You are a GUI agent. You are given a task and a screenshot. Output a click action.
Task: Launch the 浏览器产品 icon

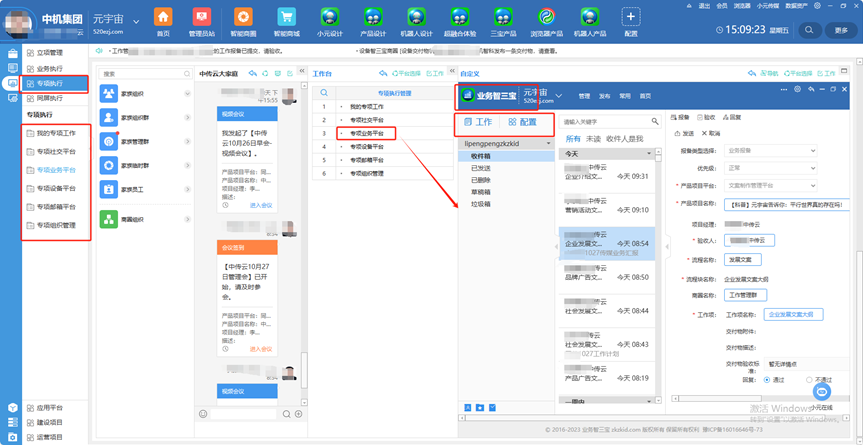point(546,17)
